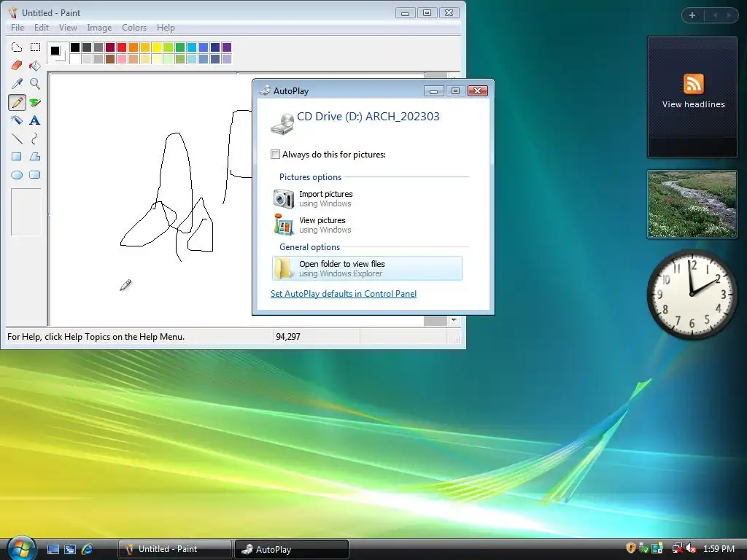The width and height of the screenshot is (747, 560).
Task: Pick the Polygon shape tool
Action: [x=35, y=157]
